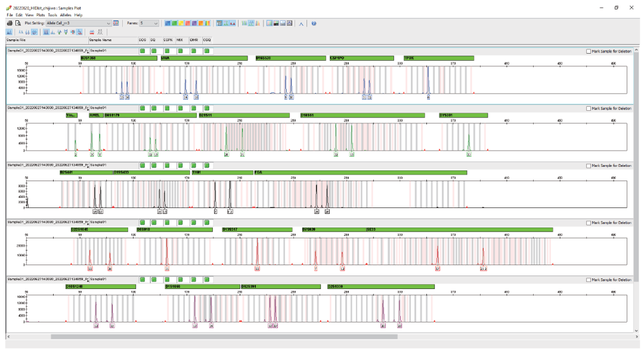Click the D2S1338 marker header bar
The width and height of the screenshot is (644, 351).
pyautogui.click(x=380, y=286)
